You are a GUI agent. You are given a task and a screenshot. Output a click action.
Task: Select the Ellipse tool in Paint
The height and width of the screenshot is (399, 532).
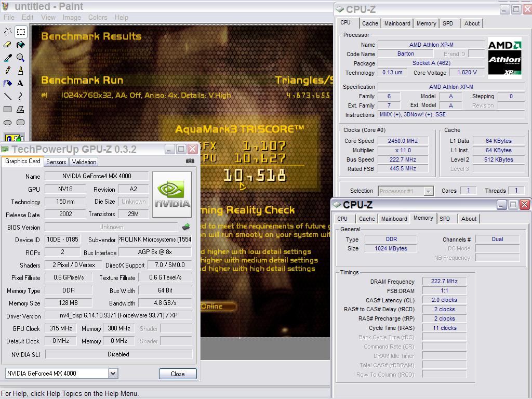click(x=8, y=122)
